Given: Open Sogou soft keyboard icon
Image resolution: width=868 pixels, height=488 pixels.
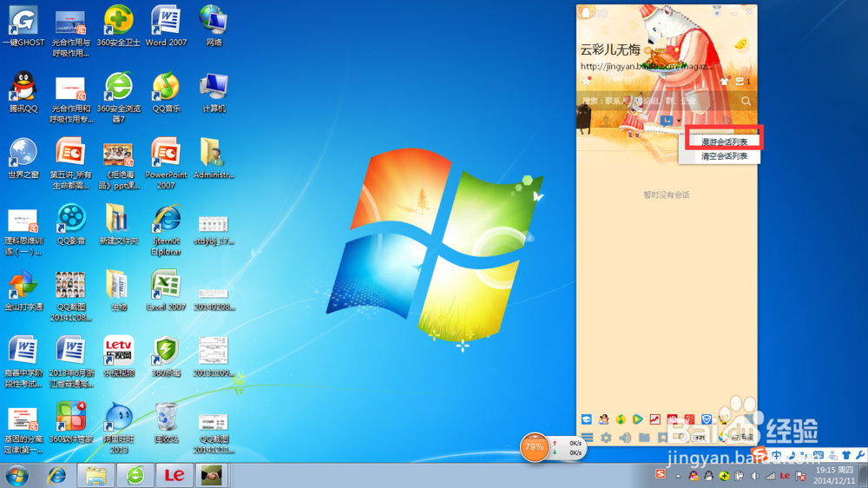Looking at the screenshot, I should pyautogui.click(x=818, y=455).
